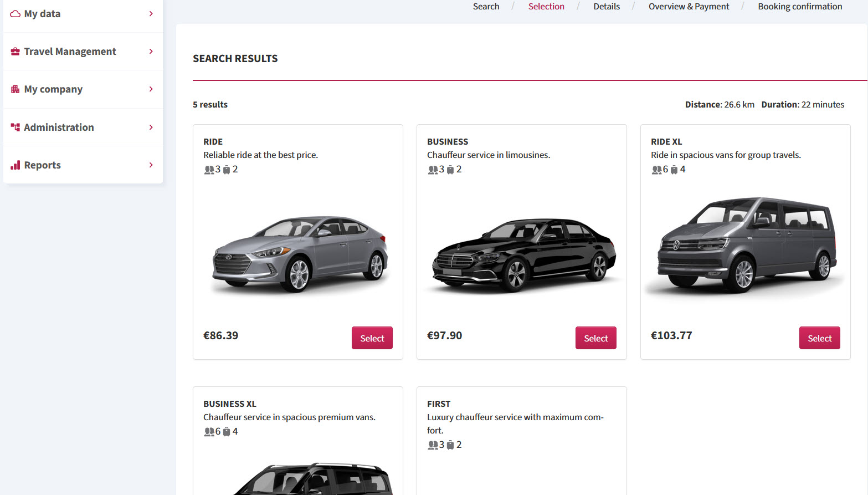Click the briefcase icon for Travel Management

tap(16, 52)
